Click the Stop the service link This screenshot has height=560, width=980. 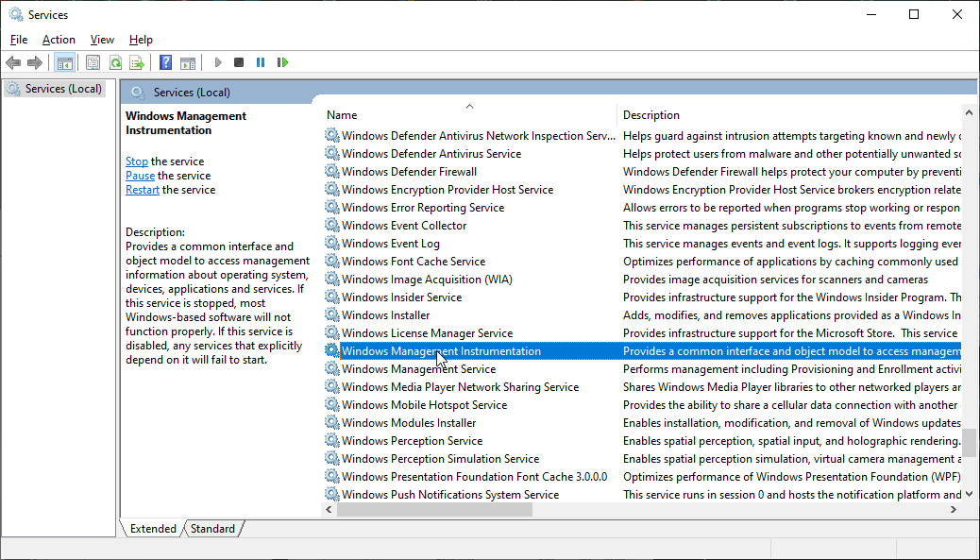[137, 161]
